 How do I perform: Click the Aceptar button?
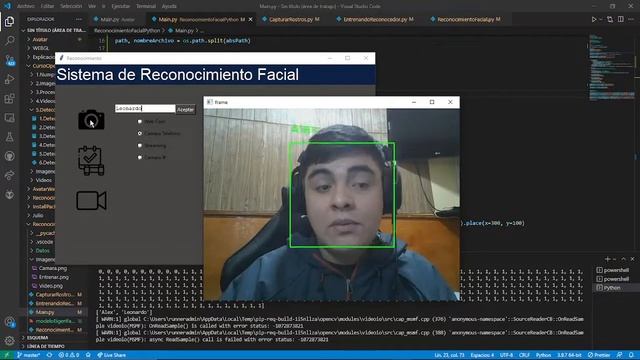185,109
